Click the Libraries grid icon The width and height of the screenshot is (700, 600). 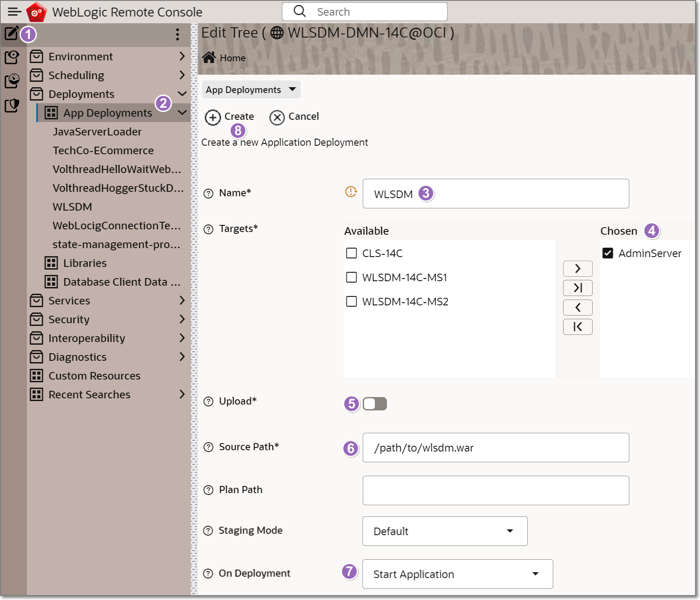[51, 263]
